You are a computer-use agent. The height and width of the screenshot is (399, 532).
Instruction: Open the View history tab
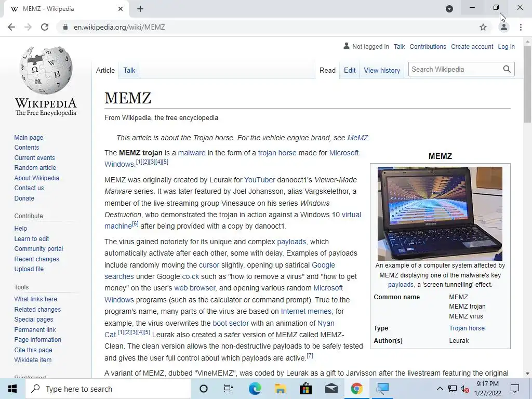382,70
